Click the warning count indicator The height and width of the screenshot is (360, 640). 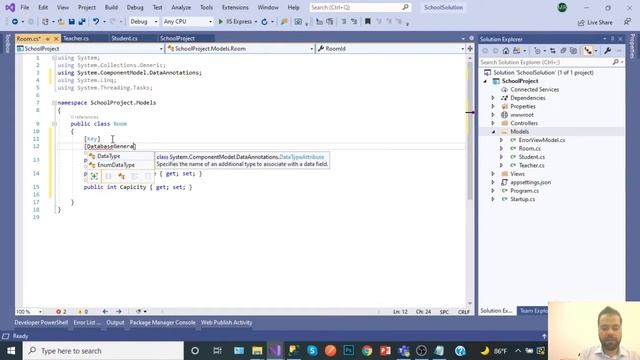(x=82, y=311)
